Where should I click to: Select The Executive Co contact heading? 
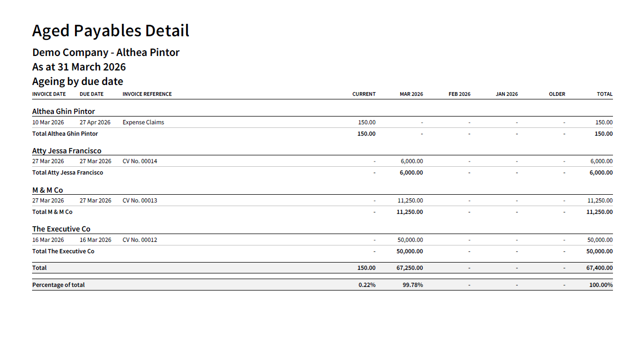click(62, 229)
